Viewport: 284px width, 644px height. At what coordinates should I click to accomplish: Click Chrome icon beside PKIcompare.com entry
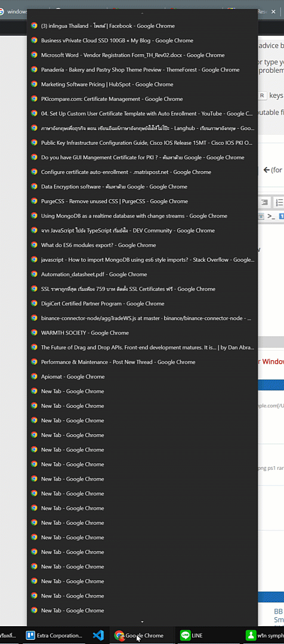[x=34, y=99]
